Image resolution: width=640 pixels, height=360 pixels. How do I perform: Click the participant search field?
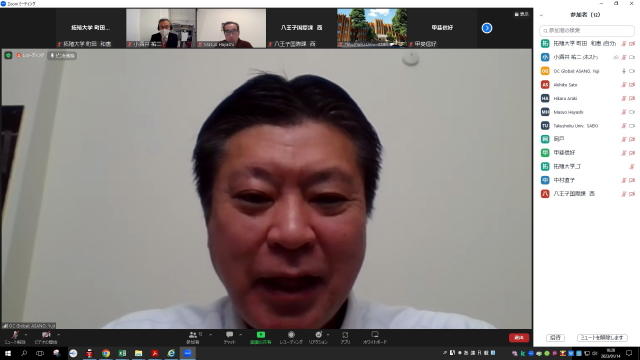click(587, 30)
